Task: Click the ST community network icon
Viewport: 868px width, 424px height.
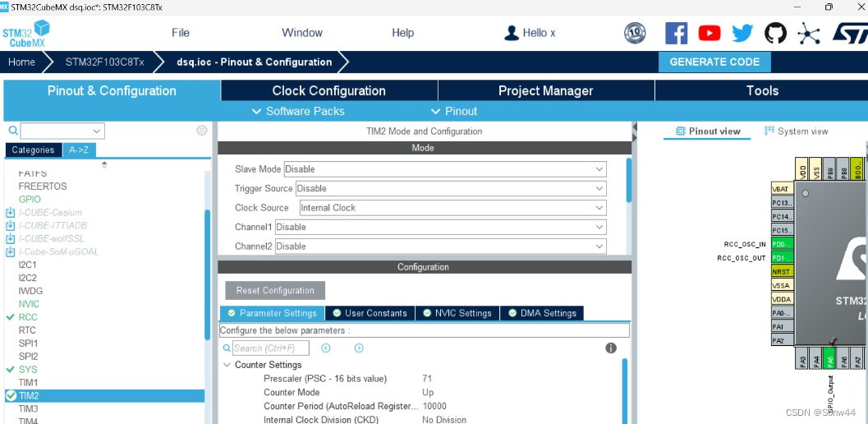Action: pyautogui.click(x=808, y=34)
